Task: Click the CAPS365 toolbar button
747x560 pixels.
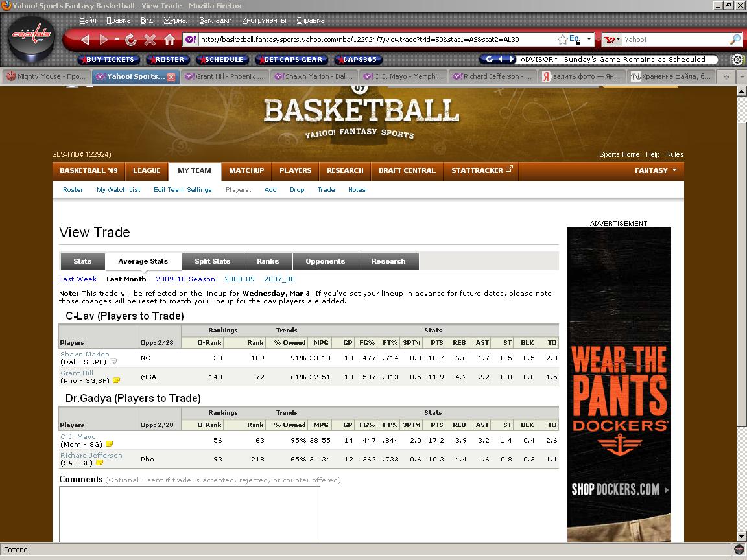Action: point(359,60)
